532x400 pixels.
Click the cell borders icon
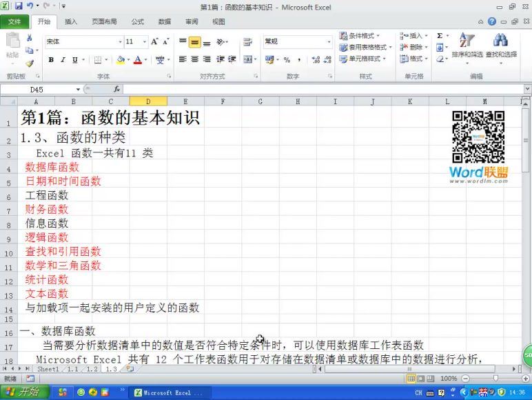point(98,60)
